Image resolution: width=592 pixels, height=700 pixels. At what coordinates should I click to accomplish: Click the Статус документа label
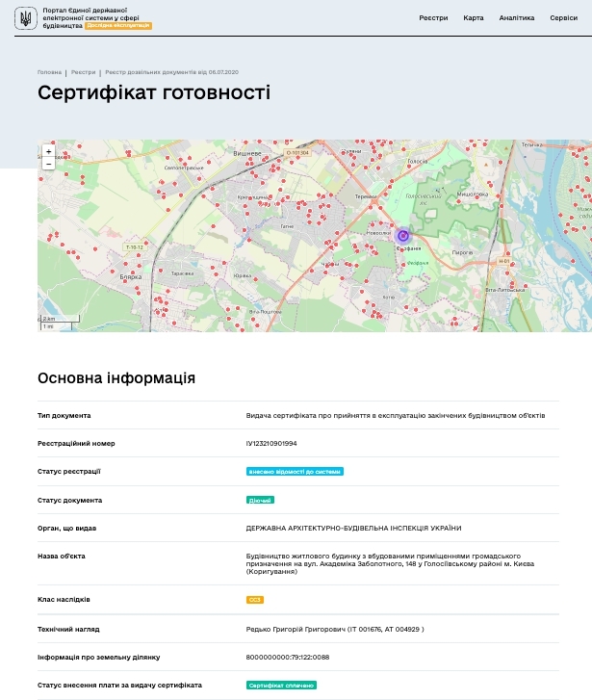[69, 500]
